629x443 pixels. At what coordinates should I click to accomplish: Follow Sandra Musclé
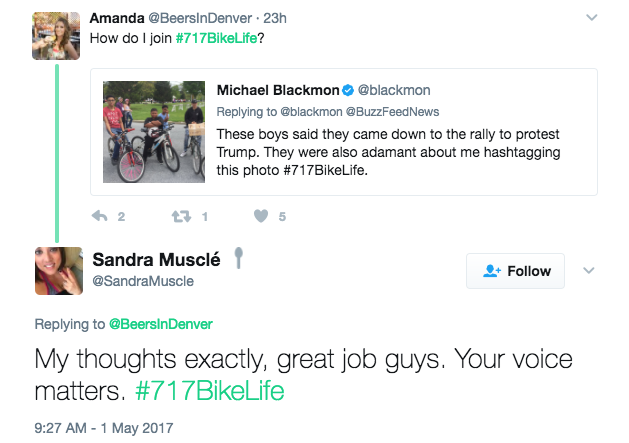pyautogui.click(x=515, y=271)
